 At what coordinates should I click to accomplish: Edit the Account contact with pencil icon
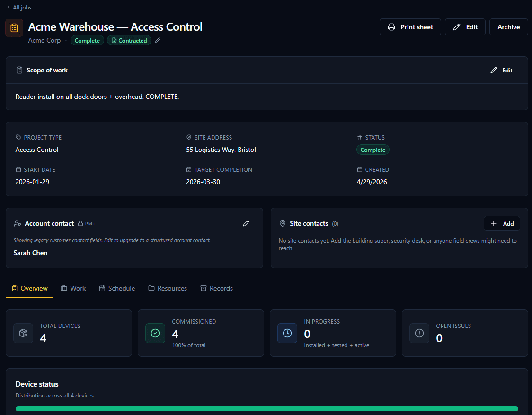(246, 223)
